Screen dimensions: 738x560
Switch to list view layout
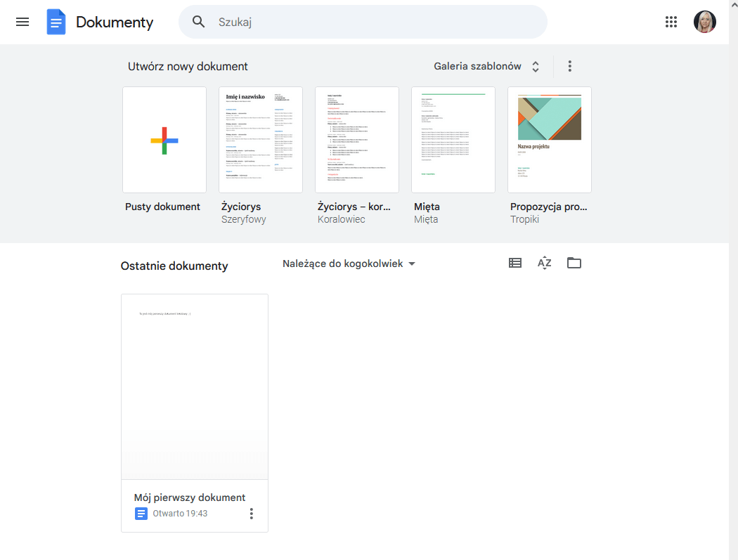tap(515, 263)
